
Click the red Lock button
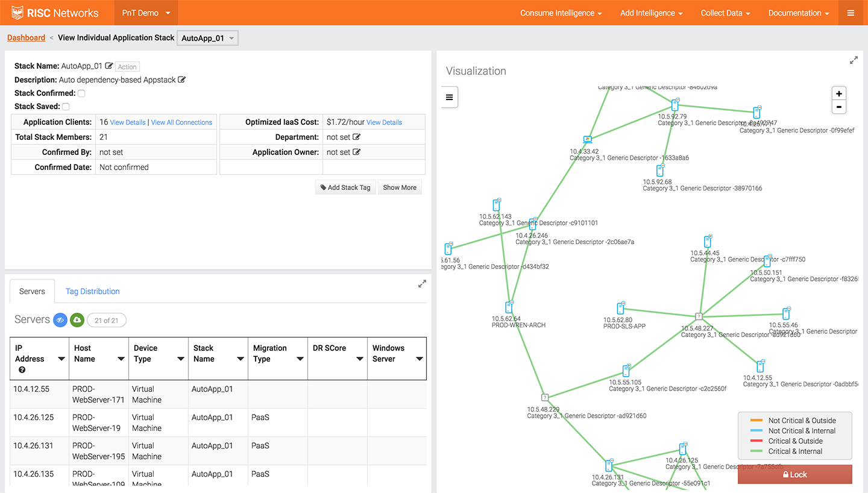click(795, 474)
